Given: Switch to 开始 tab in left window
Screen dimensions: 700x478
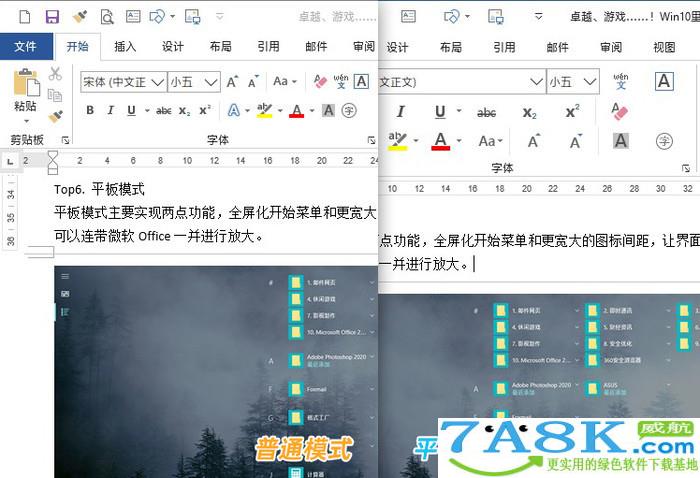Looking at the screenshot, I should click(x=77, y=46).
